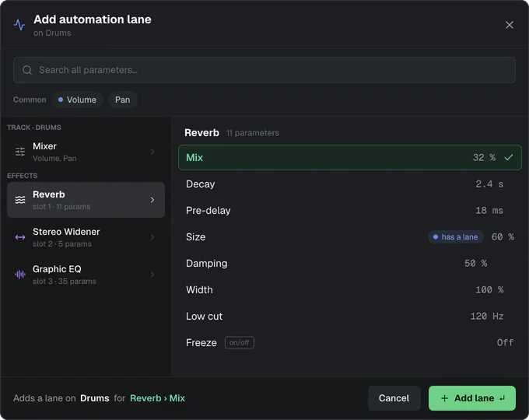The height and width of the screenshot is (420, 529).
Task: Choose the Low cut parameter
Action: 350,316
